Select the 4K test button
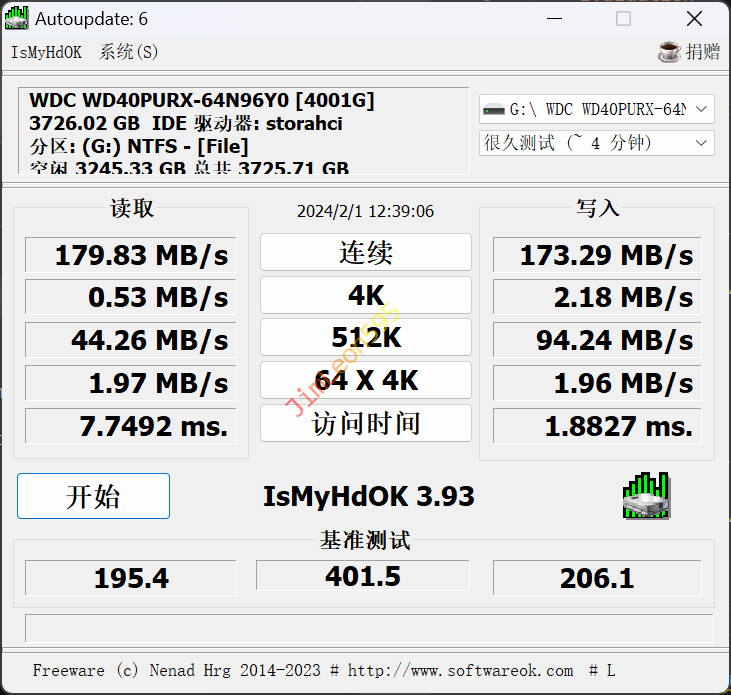This screenshot has height=695, width=731. click(366, 296)
